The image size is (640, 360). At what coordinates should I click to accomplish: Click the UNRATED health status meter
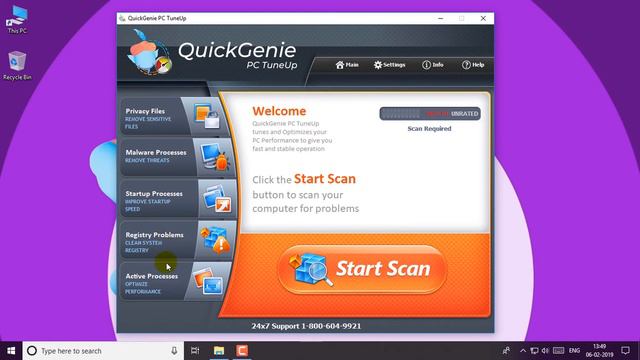430,113
